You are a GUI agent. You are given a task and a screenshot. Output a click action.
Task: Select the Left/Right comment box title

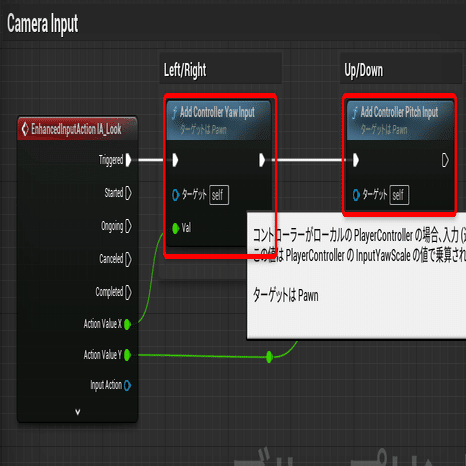coord(185,70)
